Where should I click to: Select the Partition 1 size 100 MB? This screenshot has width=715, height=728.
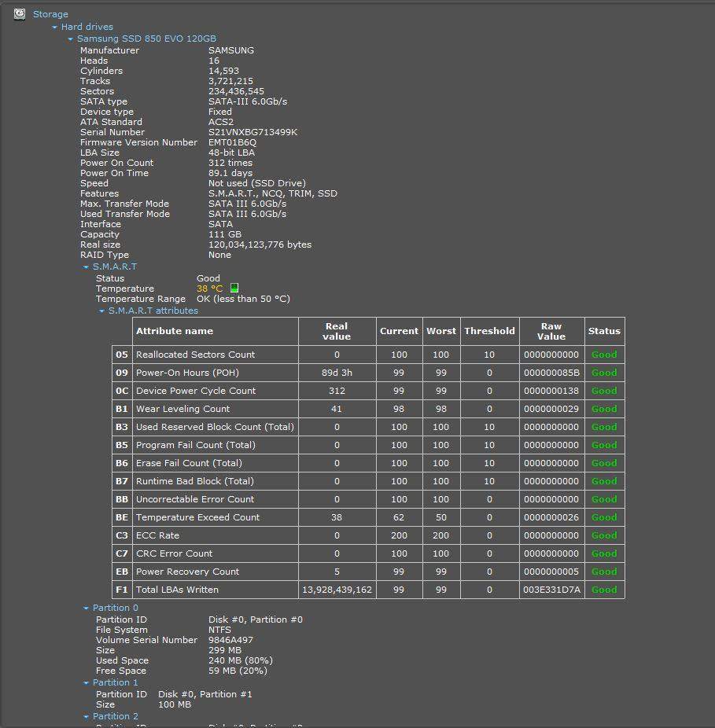[175, 704]
